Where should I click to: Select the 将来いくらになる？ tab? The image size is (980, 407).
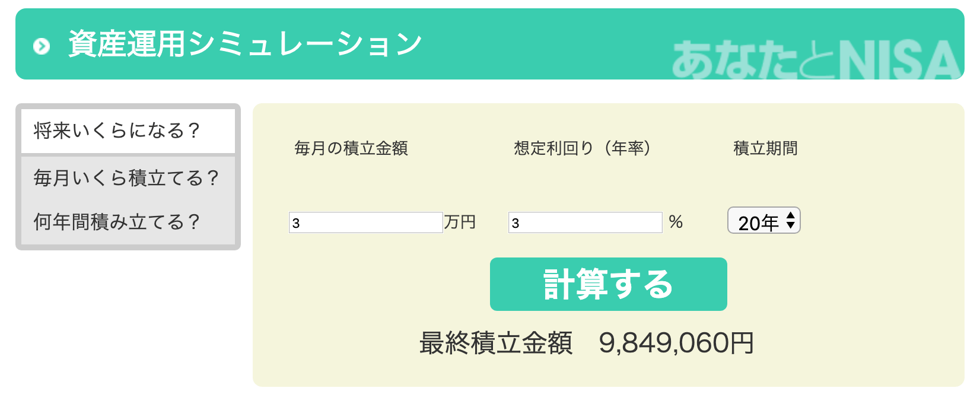[x=117, y=128]
